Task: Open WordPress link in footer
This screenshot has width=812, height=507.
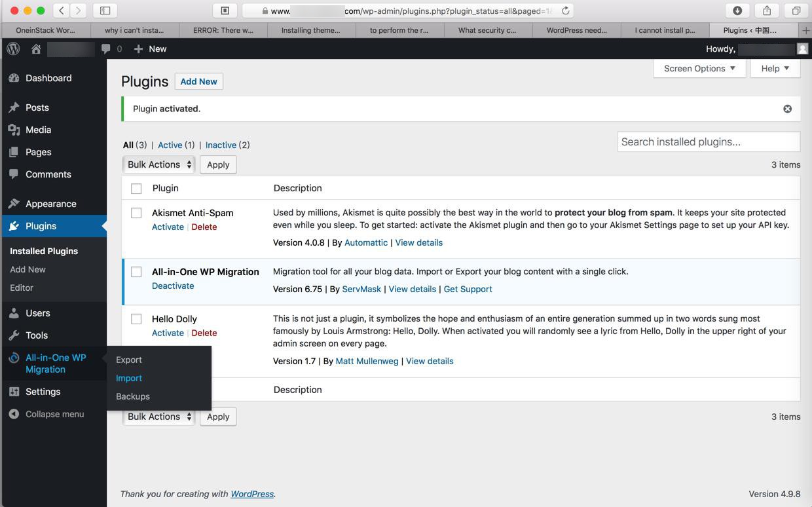Action: point(252,494)
